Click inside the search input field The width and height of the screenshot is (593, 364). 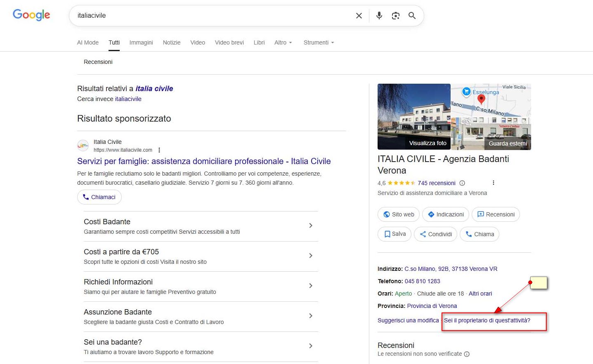206,16
